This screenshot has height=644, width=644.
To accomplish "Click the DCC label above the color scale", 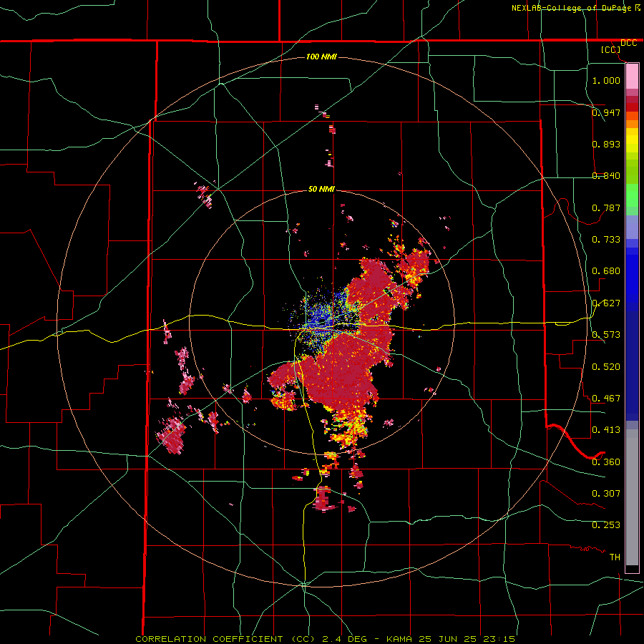I will tap(628, 43).
